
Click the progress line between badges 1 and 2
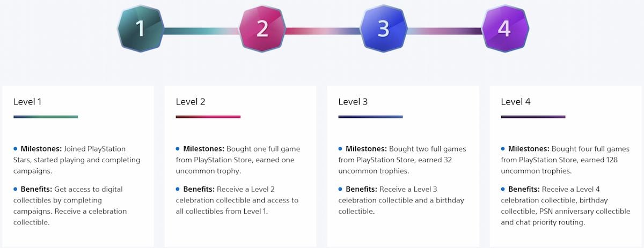(x=201, y=31)
